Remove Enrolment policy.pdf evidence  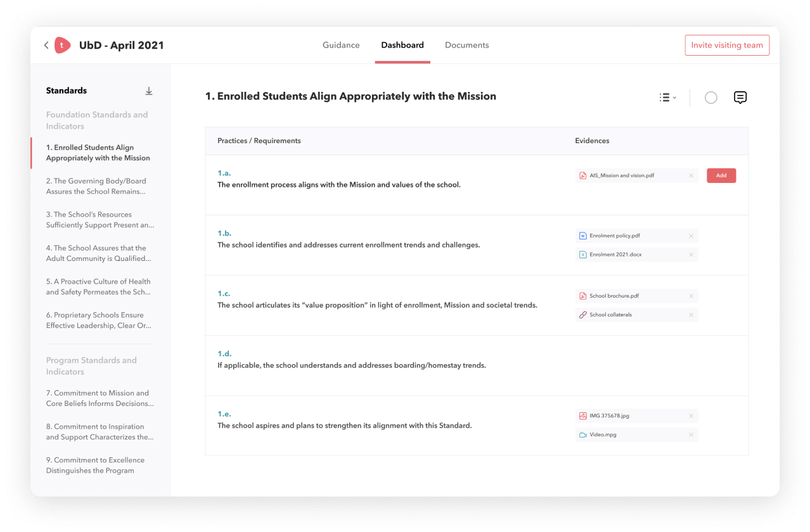691,236
